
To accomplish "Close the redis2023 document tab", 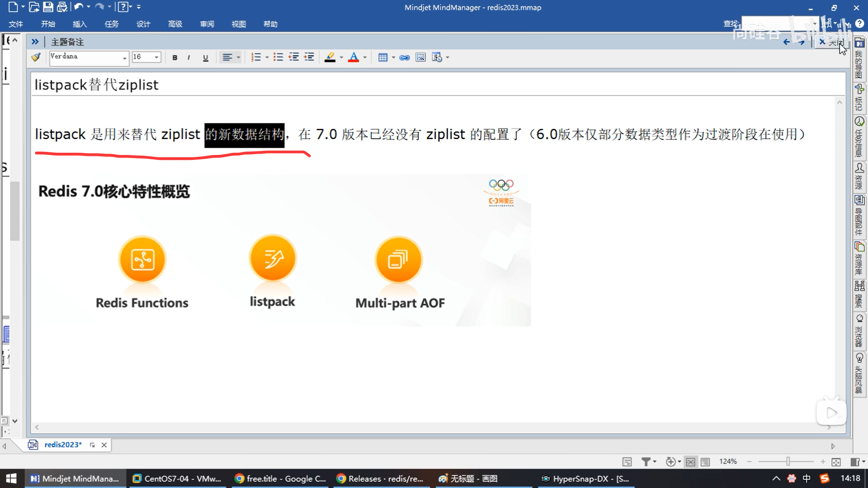I will point(104,445).
